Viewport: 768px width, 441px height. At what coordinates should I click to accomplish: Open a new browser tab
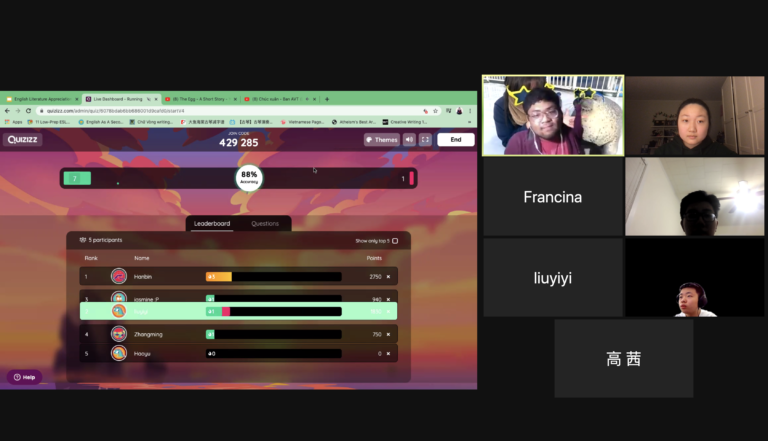click(327, 99)
